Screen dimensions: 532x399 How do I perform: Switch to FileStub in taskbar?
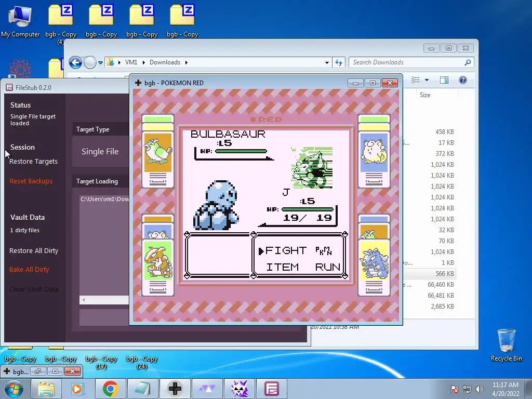[272, 389]
